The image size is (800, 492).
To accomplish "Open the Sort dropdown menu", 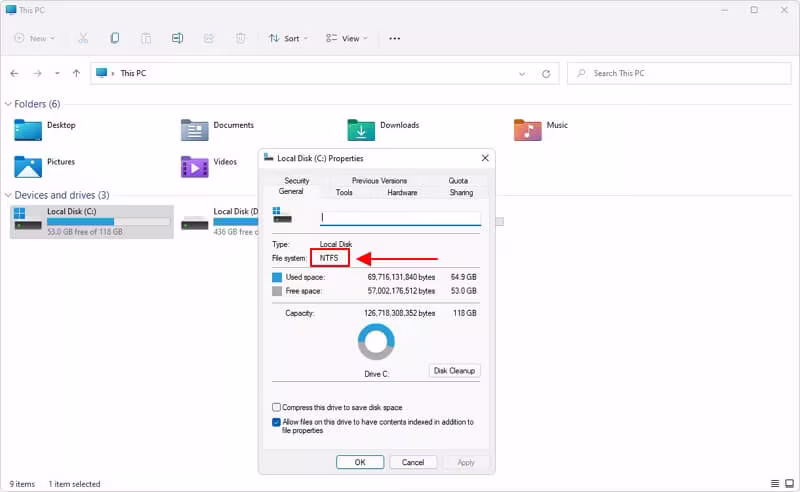I will 288,38.
